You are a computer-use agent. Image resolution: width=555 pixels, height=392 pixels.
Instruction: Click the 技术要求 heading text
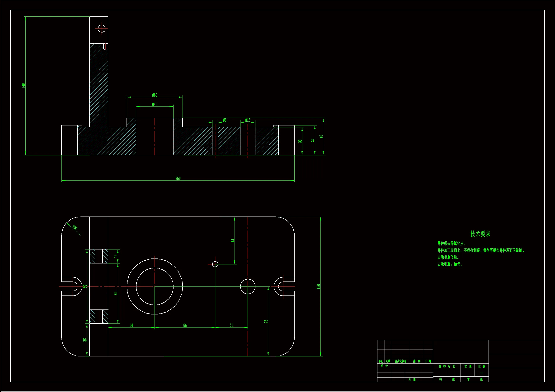pos(480,234)
